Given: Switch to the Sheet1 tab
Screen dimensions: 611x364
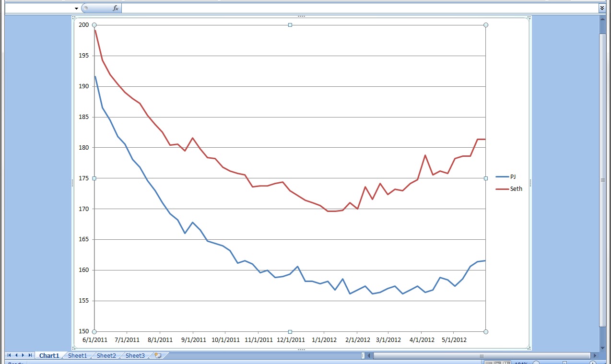Looking at the screenshot, I should point(77,356).
